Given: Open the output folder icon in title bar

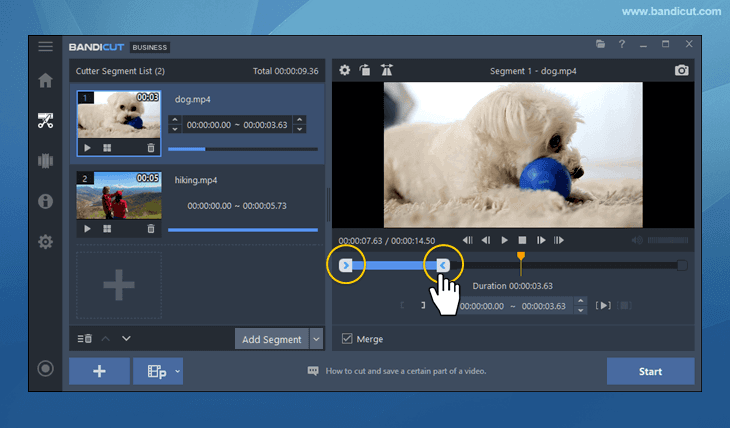Looking at the screenshot, I should click(x=600, y=45).
